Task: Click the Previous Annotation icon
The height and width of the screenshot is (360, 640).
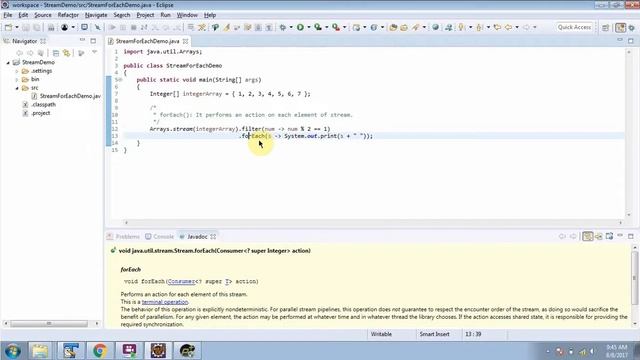Action: click(479, 27)
